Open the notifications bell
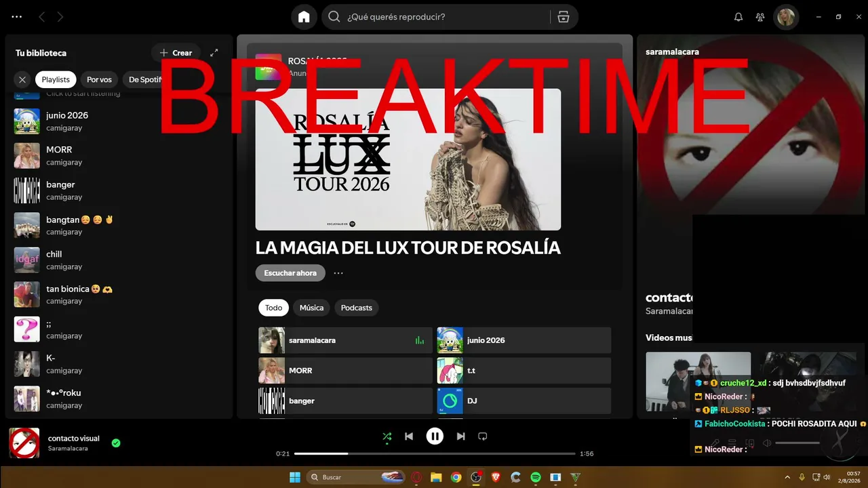Image resolution: width=868 pixels, height=488 pixels. [738, 17]
